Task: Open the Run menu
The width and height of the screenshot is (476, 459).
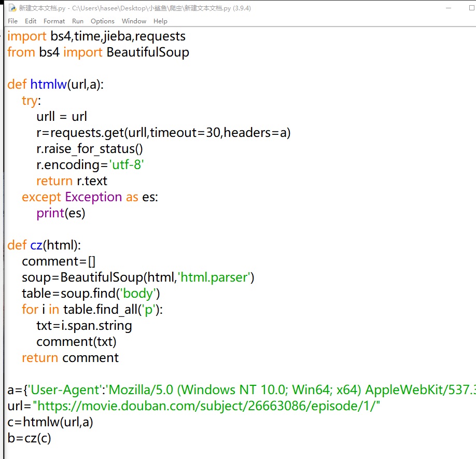Action: coord(78,21)
